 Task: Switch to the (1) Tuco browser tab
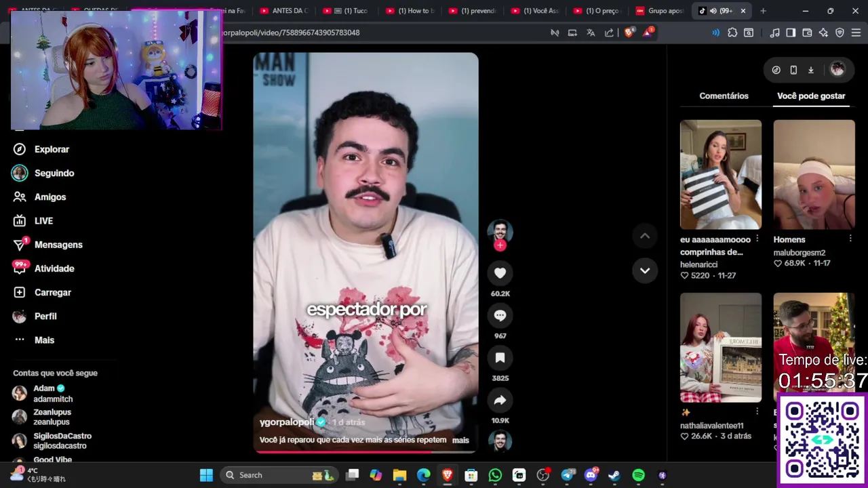[x=347, y=11]
